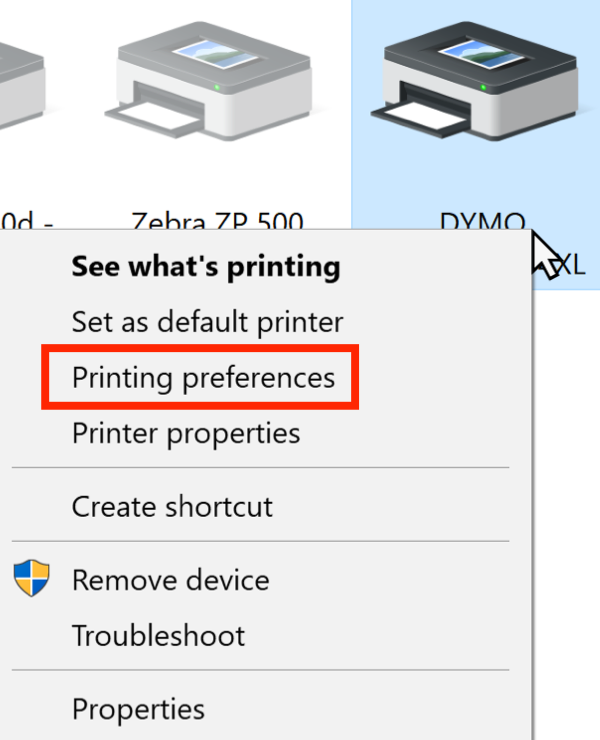Image resolution: width=600 pixels, height=740 pixels.
Task: Click the partially visible printer icon at left edge
Action: pos(21,85)
